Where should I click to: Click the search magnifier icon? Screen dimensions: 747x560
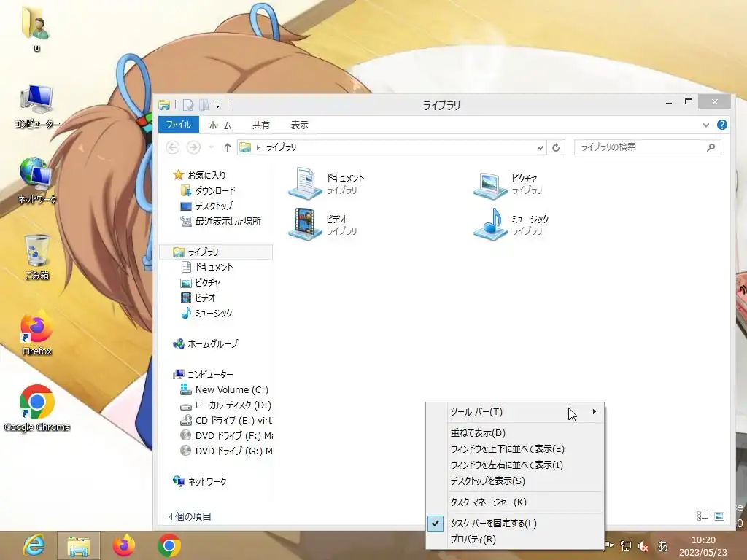click(x=711, y=147)
